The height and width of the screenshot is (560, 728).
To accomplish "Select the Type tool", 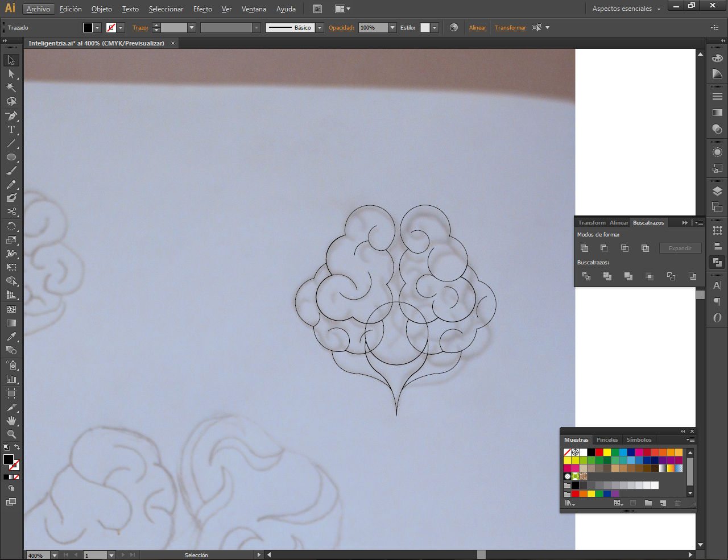I will tap(11, 130).
